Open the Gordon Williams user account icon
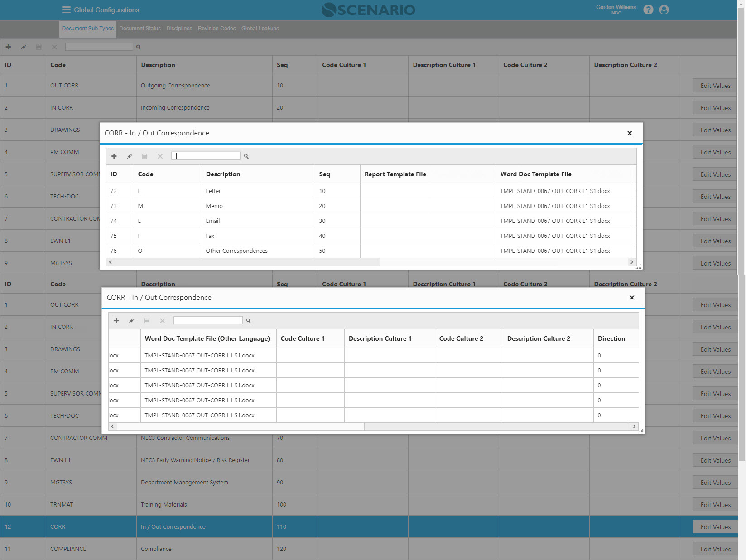746x560 pixels. (x=664, y=10)
